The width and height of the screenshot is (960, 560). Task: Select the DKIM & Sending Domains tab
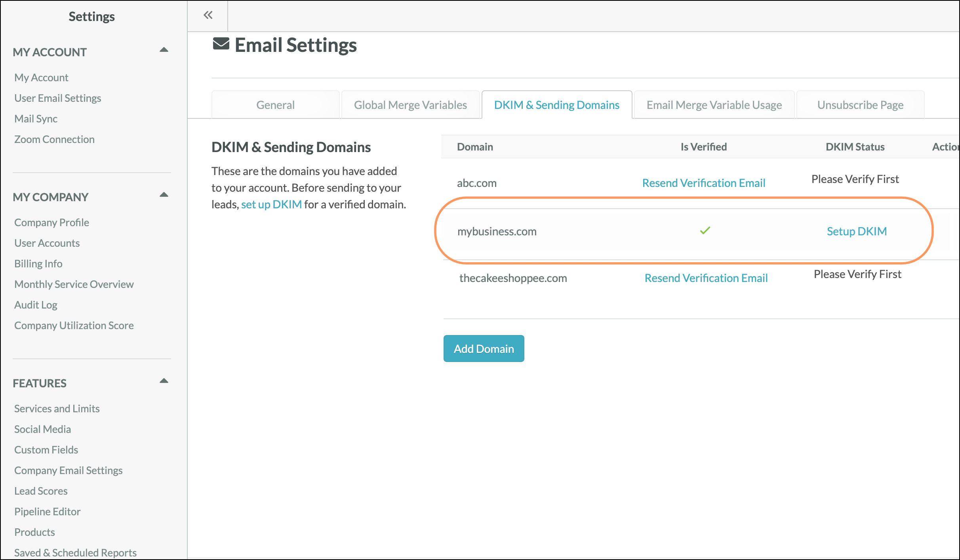coord(557,105)
